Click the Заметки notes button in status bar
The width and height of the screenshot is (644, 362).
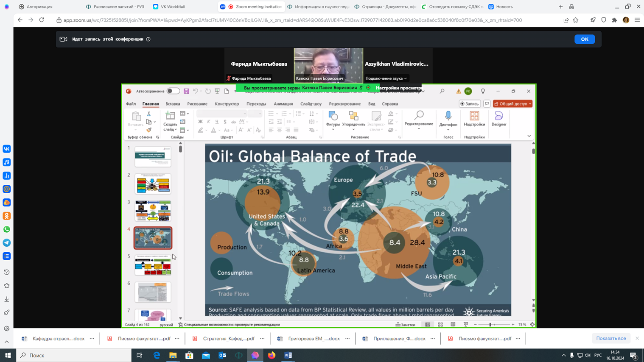(406, 325)
